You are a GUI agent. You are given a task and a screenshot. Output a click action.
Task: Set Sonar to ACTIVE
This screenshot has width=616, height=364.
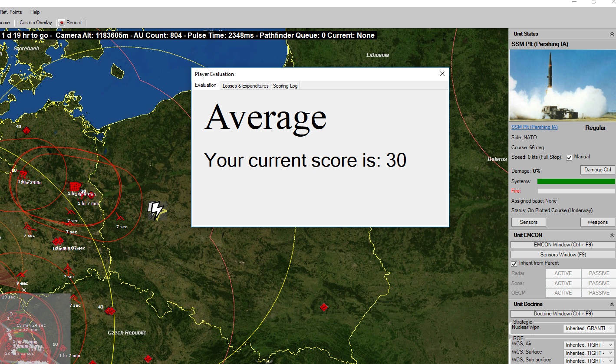click(x=563, y=283)
